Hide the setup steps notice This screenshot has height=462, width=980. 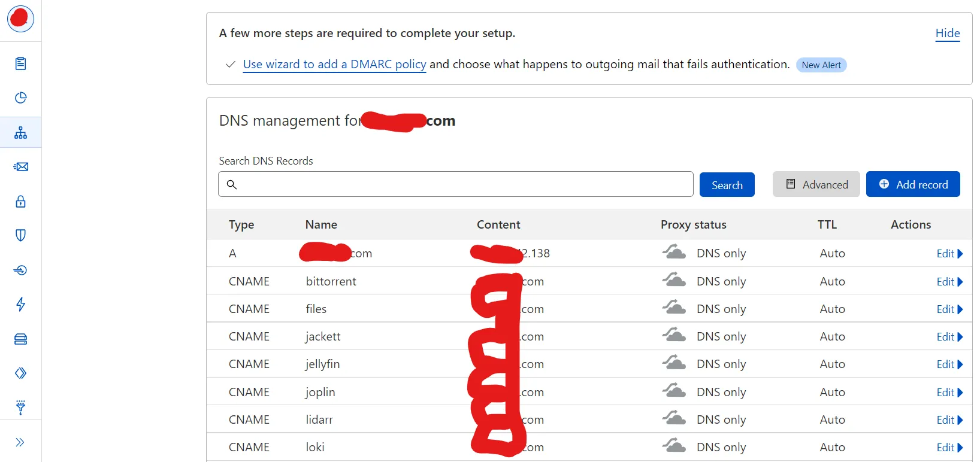click(947, 34)
